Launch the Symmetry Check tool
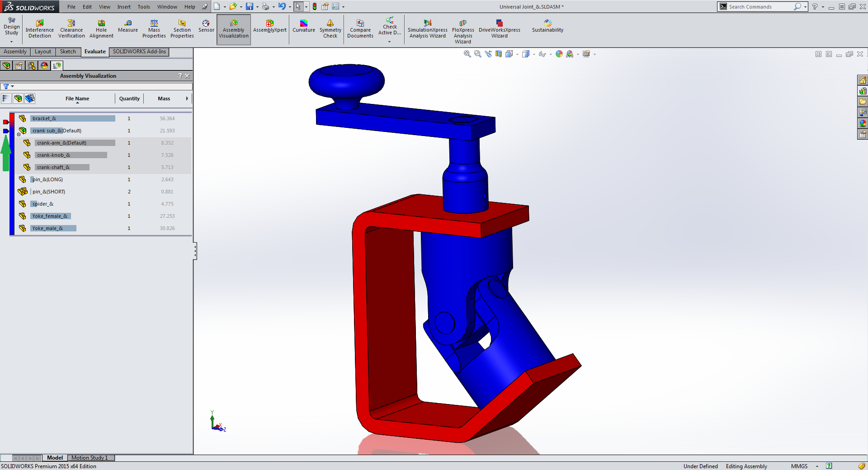Screen dimensions: 868x470 tap(330, 28)
